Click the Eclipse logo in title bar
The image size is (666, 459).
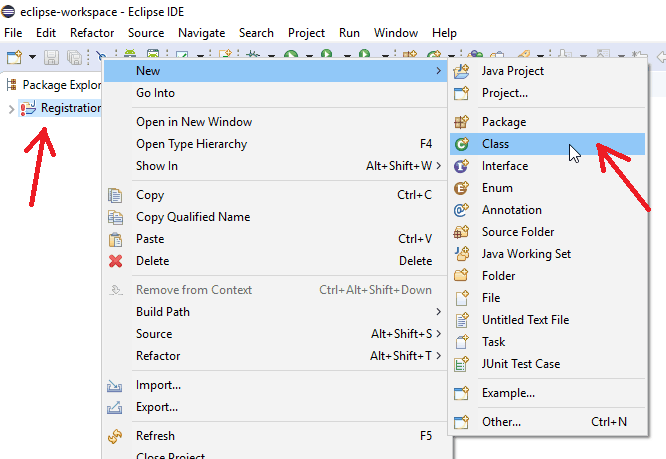tap(8, 11)
